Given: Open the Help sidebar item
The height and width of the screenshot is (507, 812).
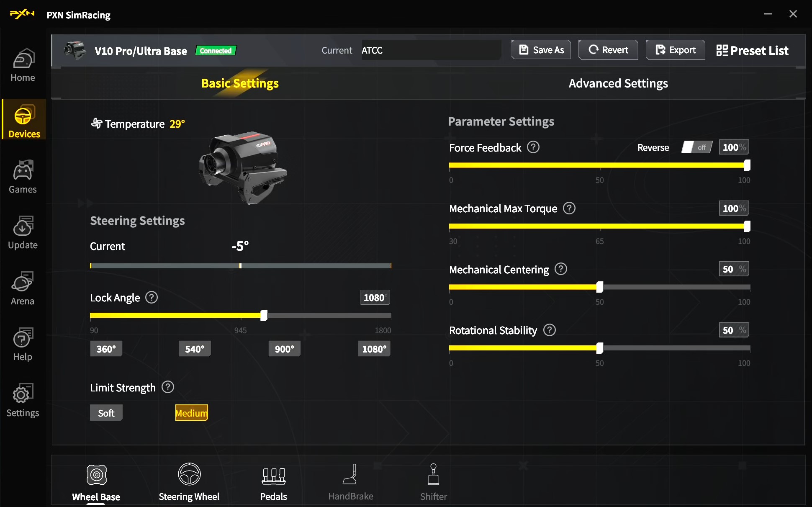Looking at the screenshot, I should tap(23, 344).
